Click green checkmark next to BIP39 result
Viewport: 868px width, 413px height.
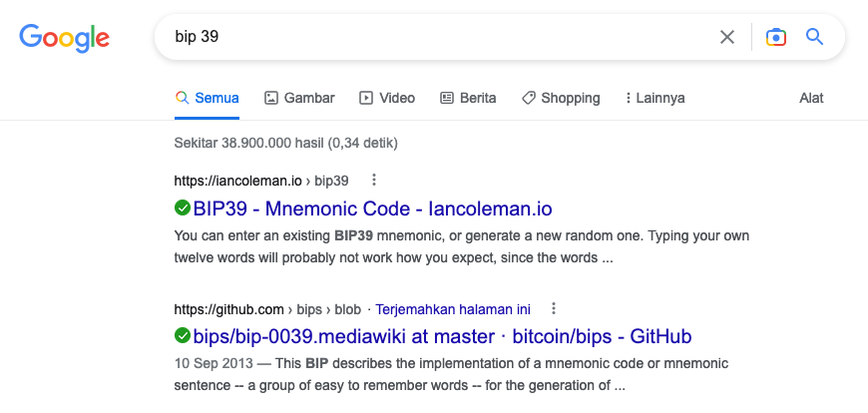point(183,208)
